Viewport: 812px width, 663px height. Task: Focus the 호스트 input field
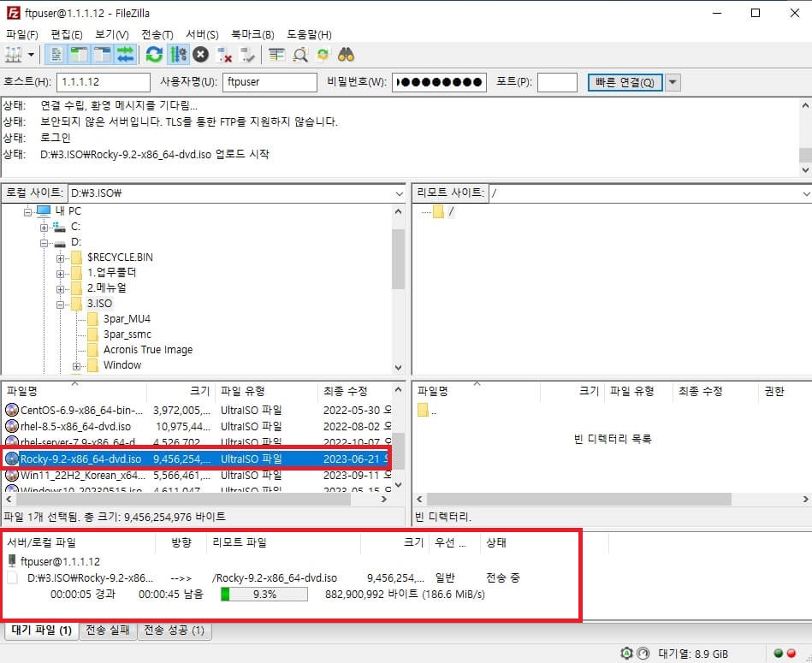[x=103, y=82]
